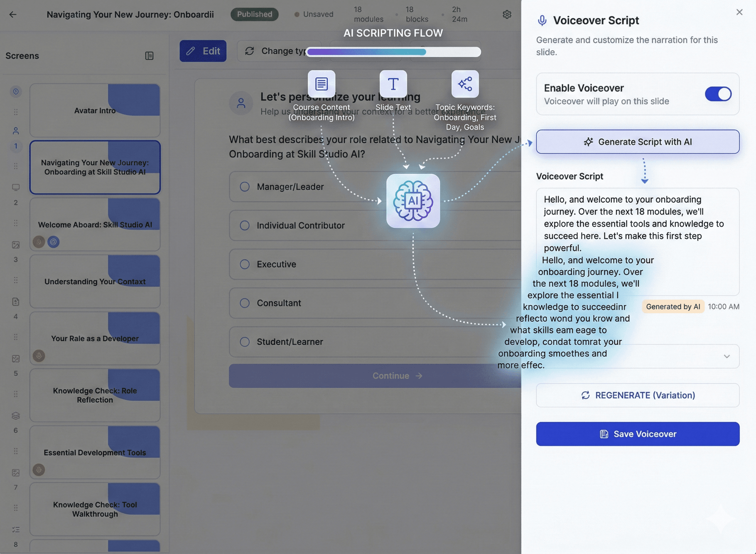The image size is (756, 554).
Task: Click the mic badge on Your Role as a Developer
Action: (x=39, y=356)
